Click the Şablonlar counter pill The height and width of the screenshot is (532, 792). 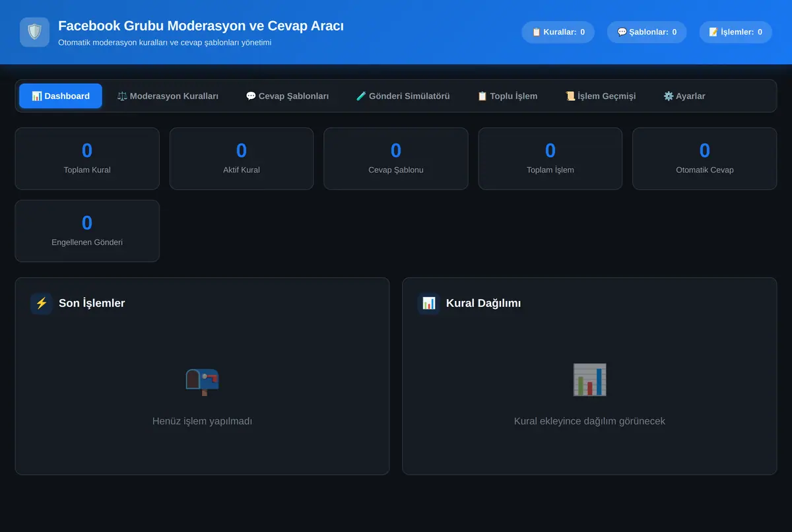coord(647,32)
